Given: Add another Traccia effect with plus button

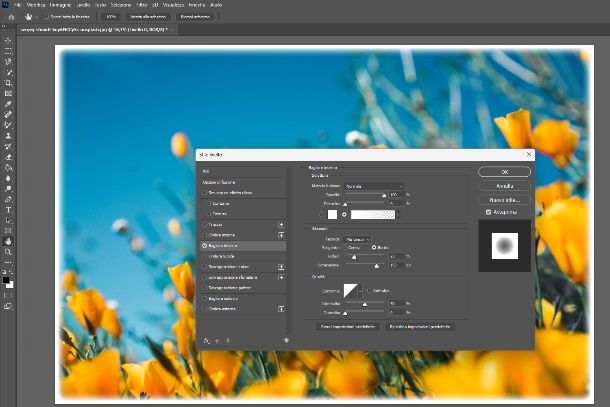Looking at the screenshot, I should [281, 225].
